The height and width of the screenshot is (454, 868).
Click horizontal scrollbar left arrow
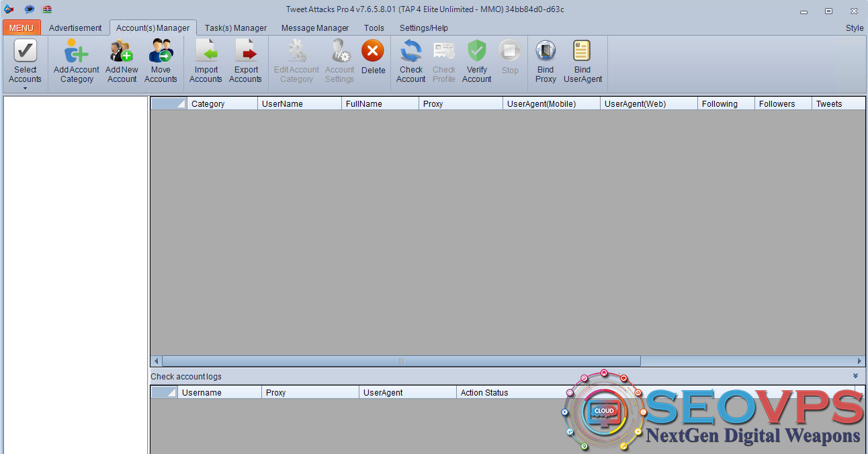[x=157, y=361]
